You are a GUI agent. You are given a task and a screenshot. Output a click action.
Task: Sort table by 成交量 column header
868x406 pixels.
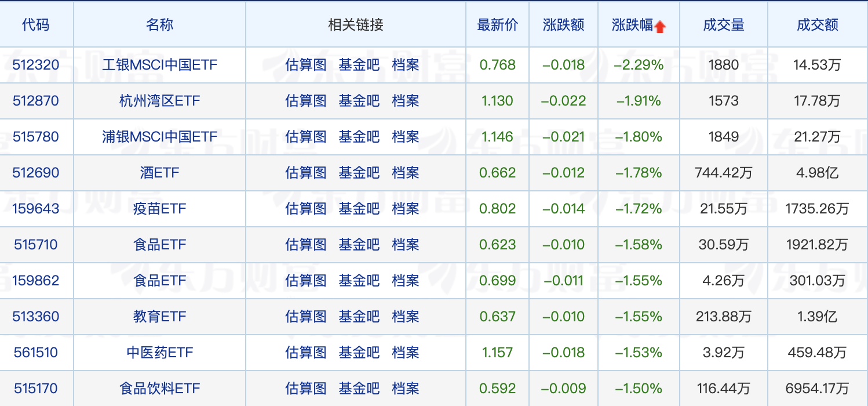(x=723, y=25)
